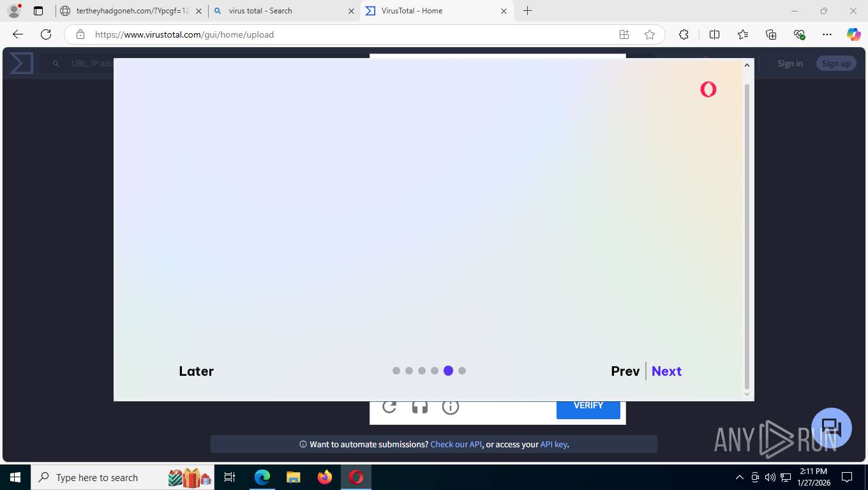
Task: Click the Opera logo in the overlay
Action: [x=708, y=89]
